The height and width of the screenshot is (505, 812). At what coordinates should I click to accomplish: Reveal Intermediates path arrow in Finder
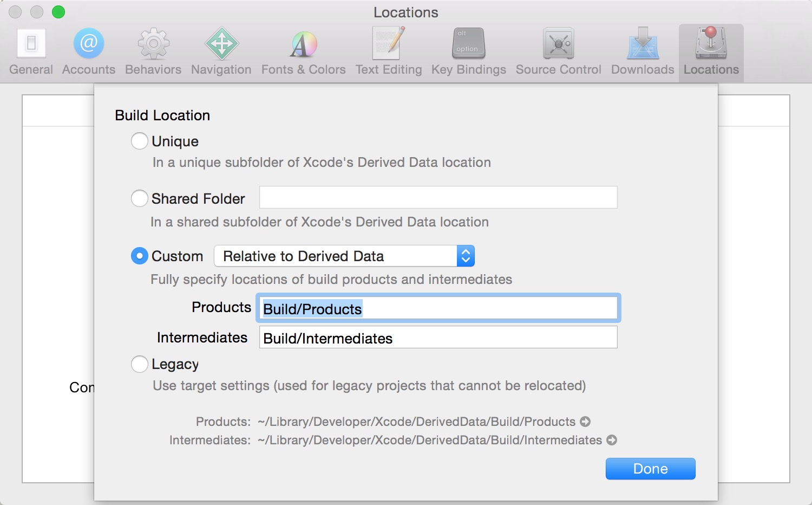click(x=612, y=440)
